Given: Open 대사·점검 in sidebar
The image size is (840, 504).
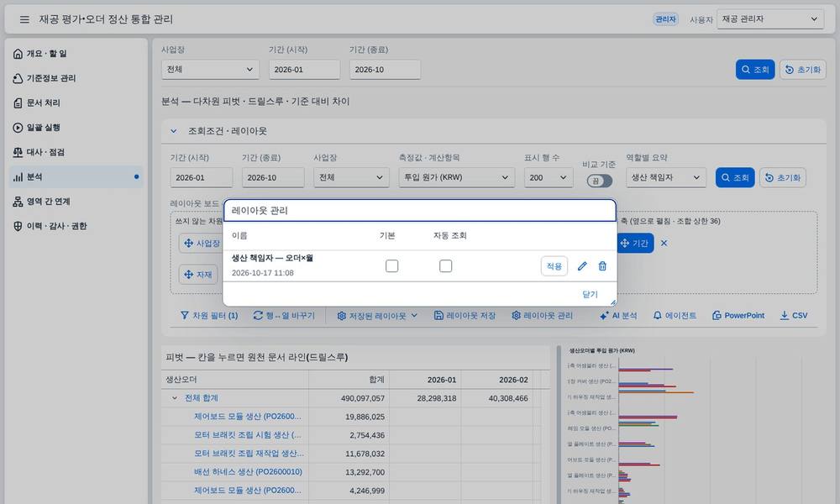Looking at the screenshot, I should pyautogui.click(x=76, y=152).
